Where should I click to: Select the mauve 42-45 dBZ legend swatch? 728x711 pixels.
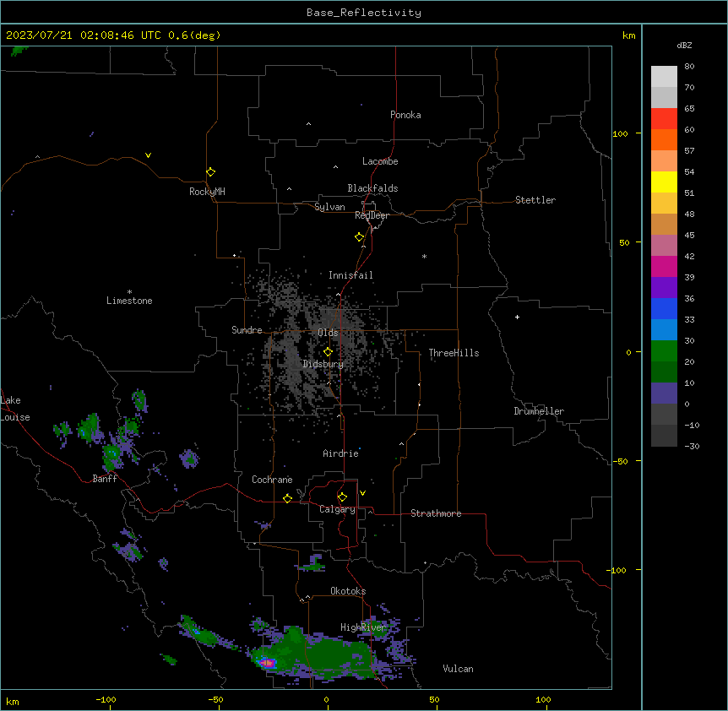(664, 246)
